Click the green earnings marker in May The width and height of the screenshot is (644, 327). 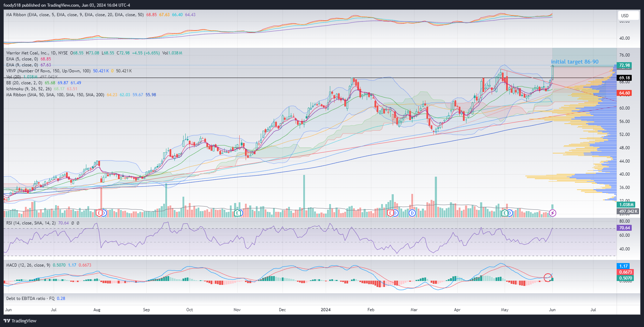pyautogui.click(x=505, y=213)
